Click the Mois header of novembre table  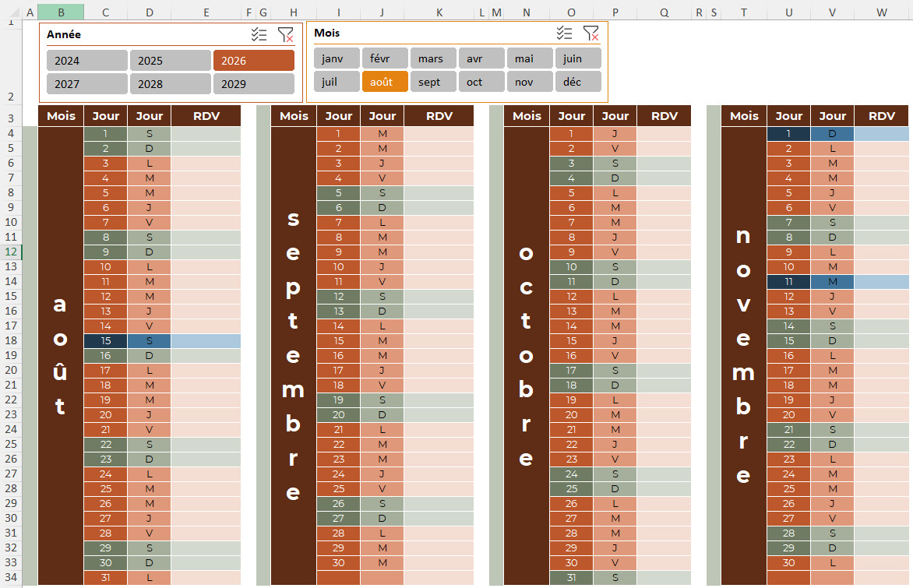(x=743, y=116)
